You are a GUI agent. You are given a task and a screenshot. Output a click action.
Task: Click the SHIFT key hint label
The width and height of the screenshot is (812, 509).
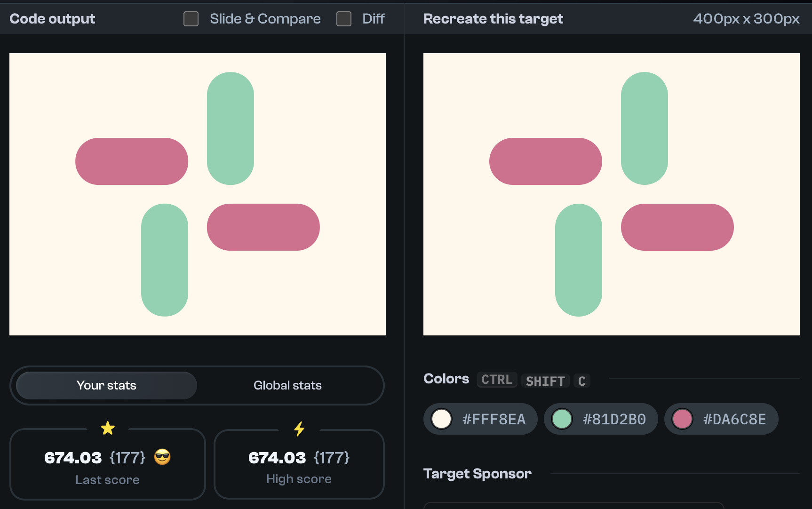545,381
